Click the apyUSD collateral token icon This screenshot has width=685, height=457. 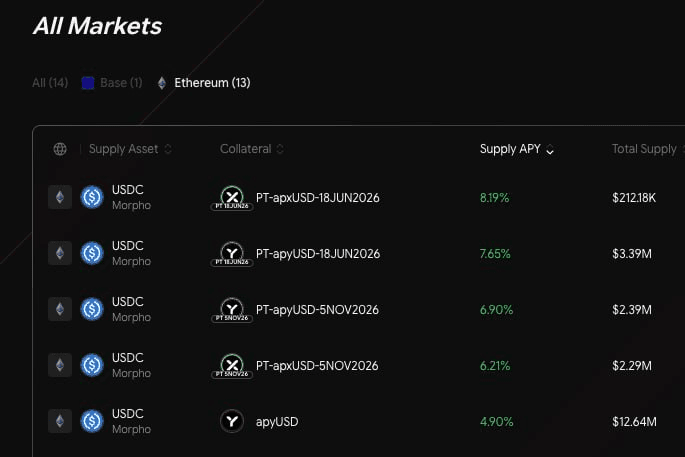[x=232, y=421]
